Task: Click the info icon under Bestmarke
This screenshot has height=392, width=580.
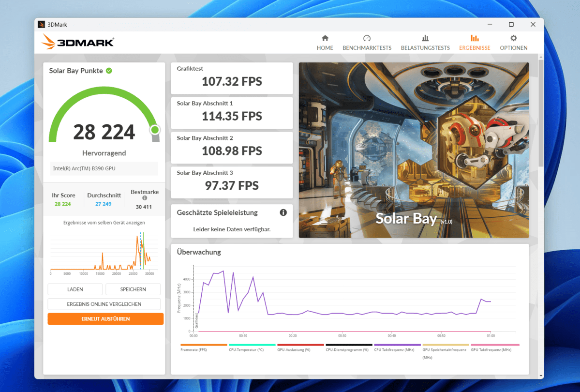Action: click(x=145, y=198)
